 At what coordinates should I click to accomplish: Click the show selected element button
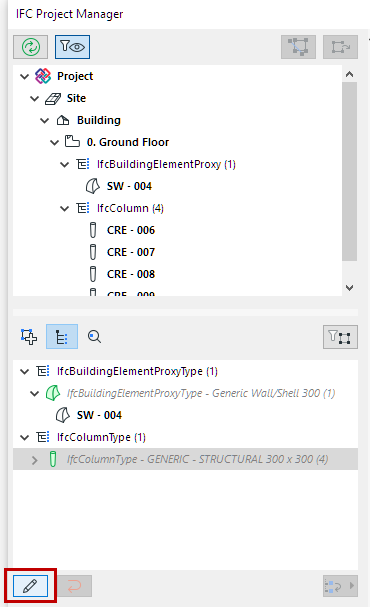click(340, 47)
